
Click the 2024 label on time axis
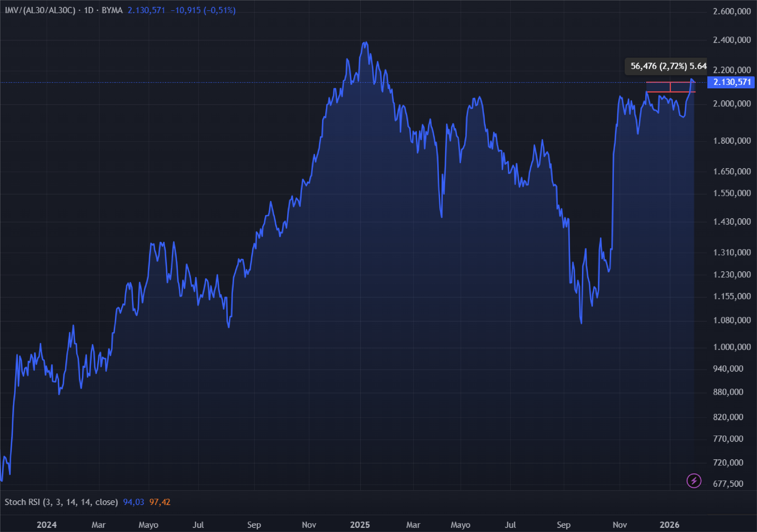(x=46, y=525)
